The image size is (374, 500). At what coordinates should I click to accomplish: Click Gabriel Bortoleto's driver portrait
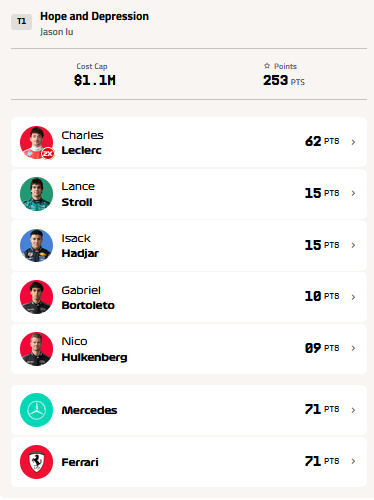pyautogui.click(x=37, y=297)
